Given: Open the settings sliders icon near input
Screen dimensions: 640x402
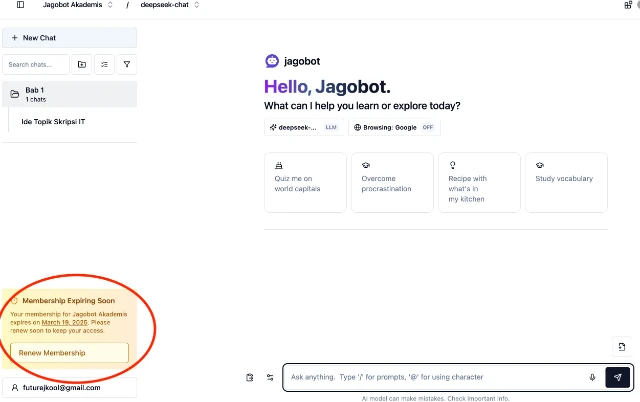Looking at the screenshot, I should [x=270, y=378].
